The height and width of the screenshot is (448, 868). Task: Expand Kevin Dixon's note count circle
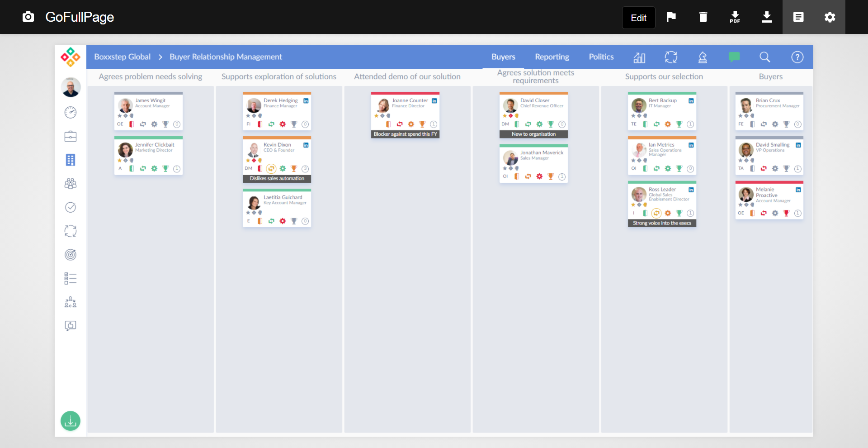305,169
